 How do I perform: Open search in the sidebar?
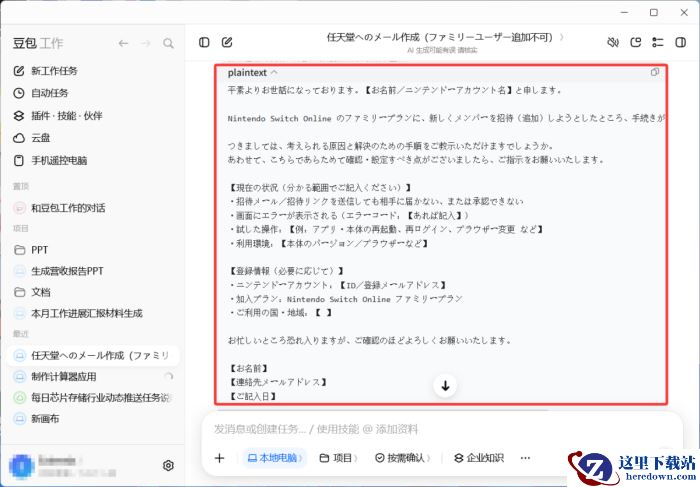tap(168, 43)
